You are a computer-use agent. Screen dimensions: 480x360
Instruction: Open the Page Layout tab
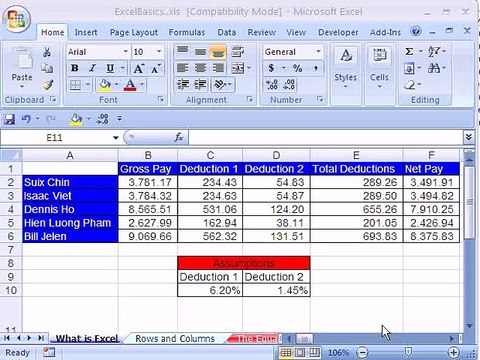pyautogui.click(x=134, y=32)
